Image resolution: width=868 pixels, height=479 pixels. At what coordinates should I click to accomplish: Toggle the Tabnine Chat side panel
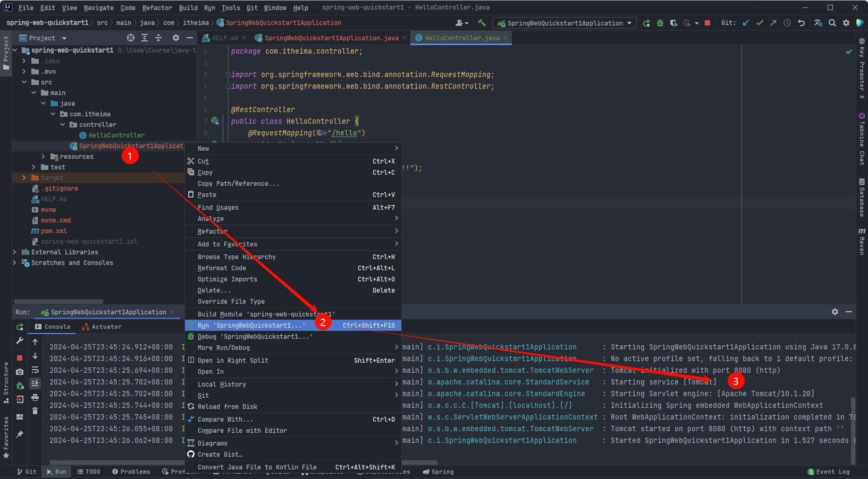click(862, 138)
